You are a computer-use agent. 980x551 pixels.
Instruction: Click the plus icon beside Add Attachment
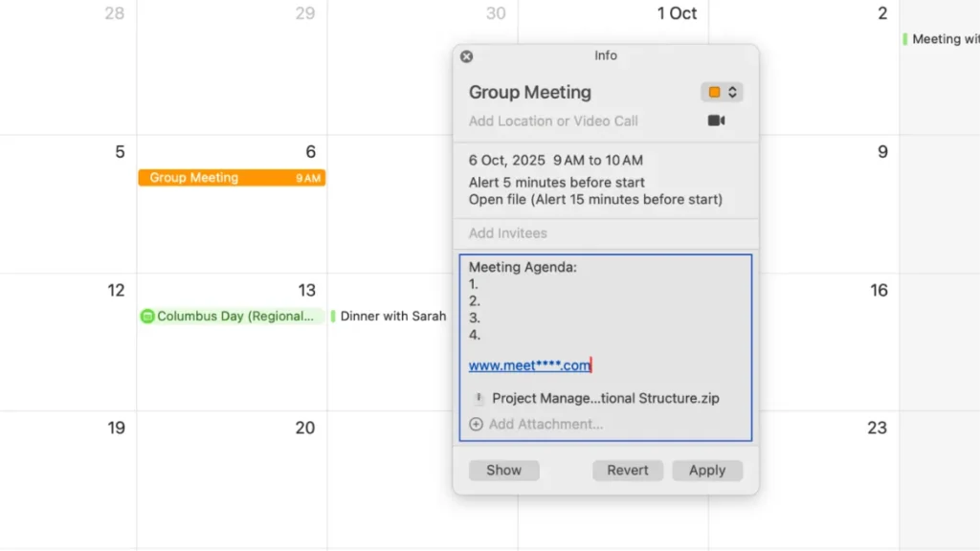(476, 424)
